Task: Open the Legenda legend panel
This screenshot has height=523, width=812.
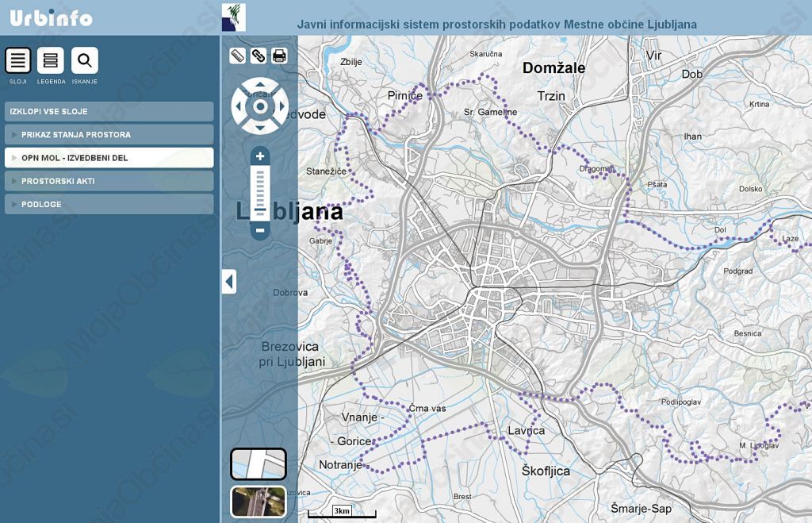Action: click(51, 60)
